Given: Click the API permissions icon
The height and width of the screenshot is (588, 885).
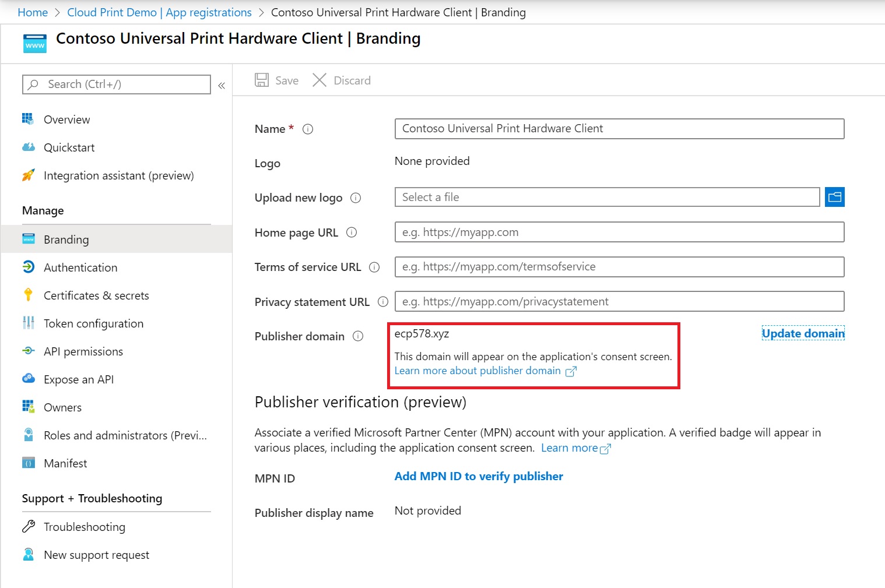Looking at the screenshot, I should tap(28, 351).
